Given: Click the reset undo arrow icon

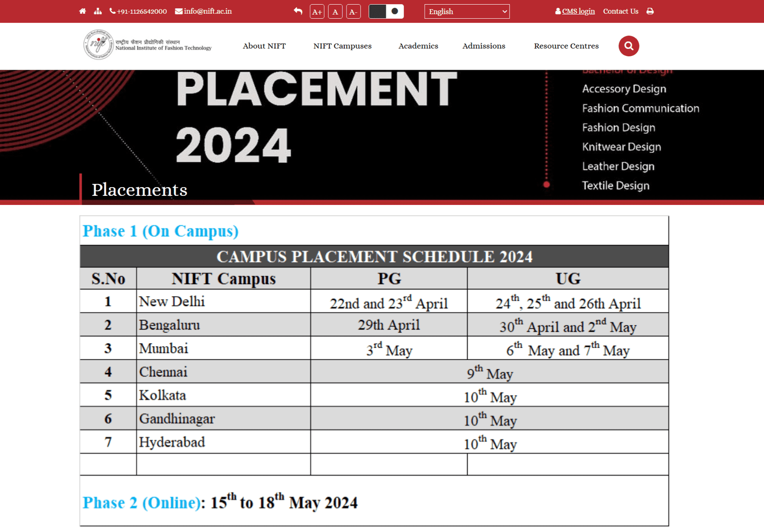Looking at the screenshot, I should (297, 11).
